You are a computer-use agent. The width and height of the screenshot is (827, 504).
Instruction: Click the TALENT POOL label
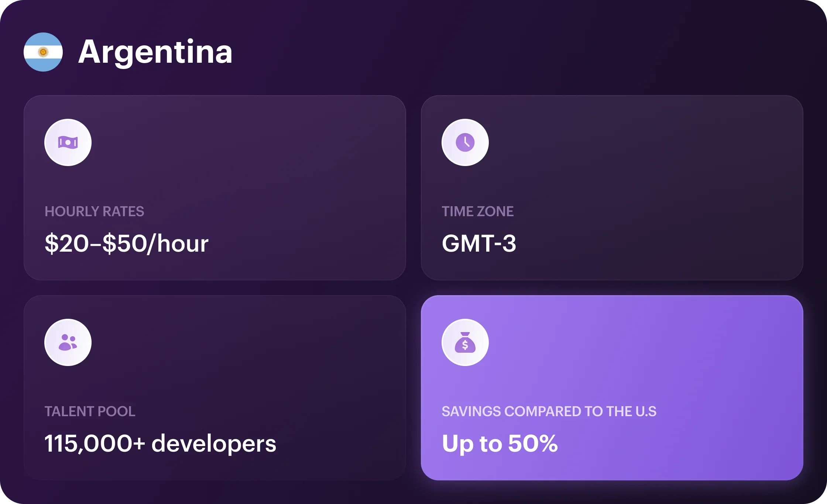click(90, 411)
